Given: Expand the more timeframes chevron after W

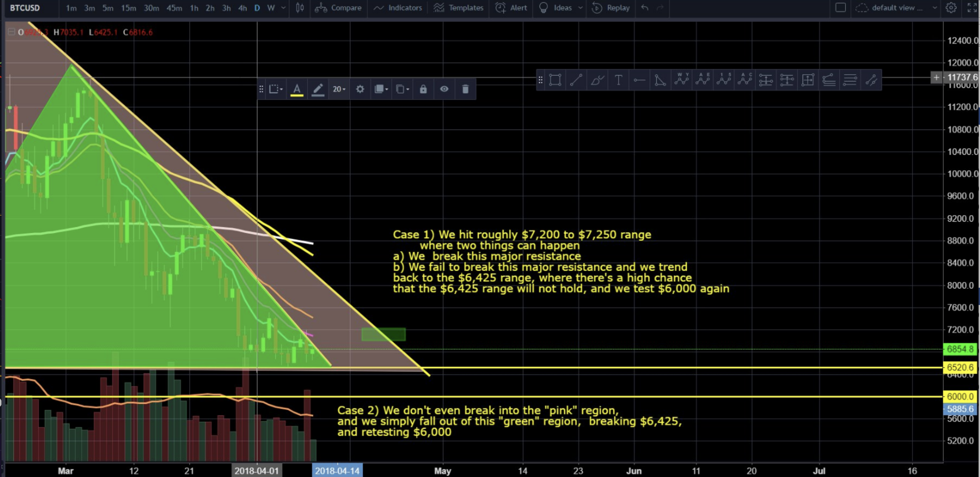Looking at the screenshot, I should 283,8.
